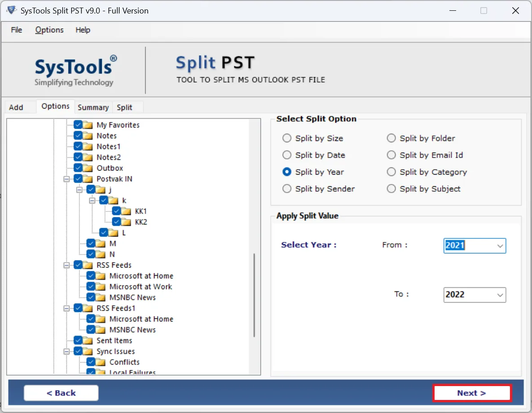Click the Back button
532x413 pixels.
(x=61, y=393)
